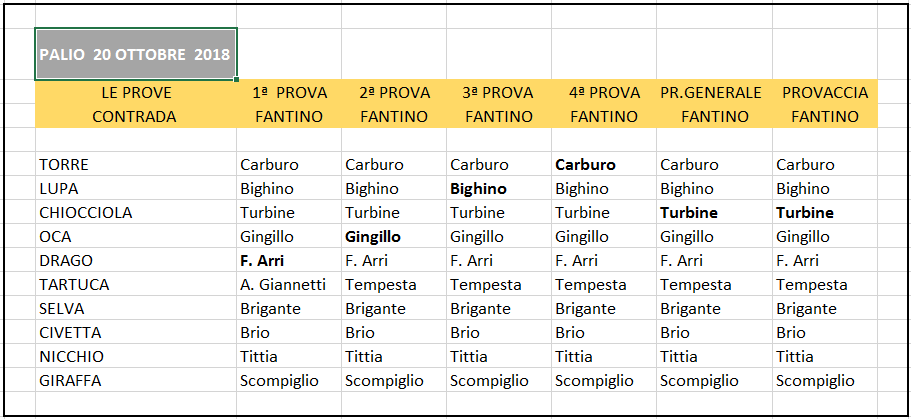Click the bold Gingillo cell in 2ª PROVA
This screenshot has width=911, height=419.
point(393,237)
